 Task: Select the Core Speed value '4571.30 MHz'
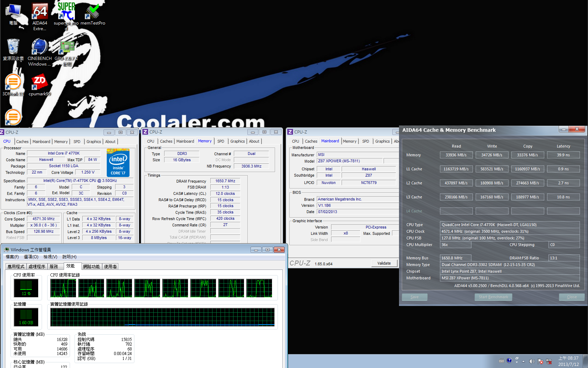44,219
